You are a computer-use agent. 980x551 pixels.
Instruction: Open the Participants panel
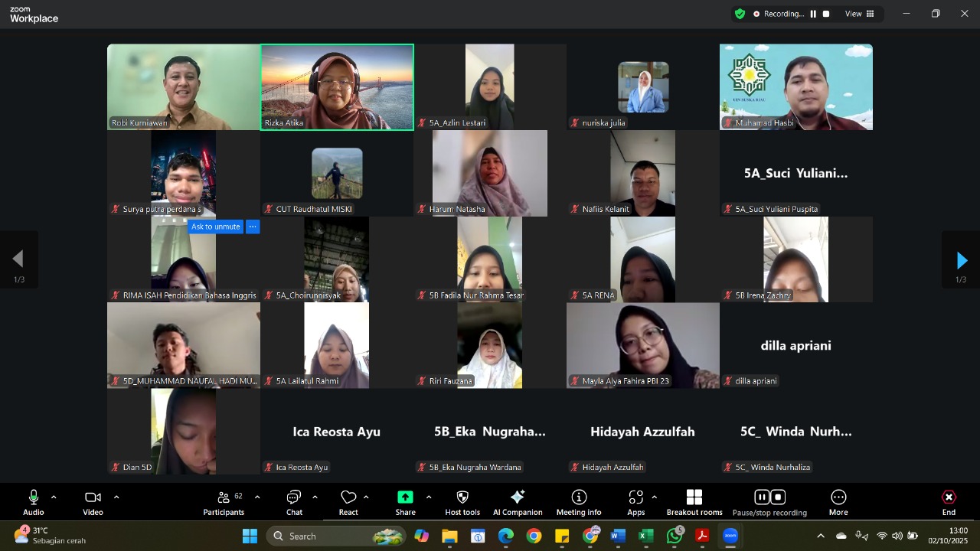[224, 502]
